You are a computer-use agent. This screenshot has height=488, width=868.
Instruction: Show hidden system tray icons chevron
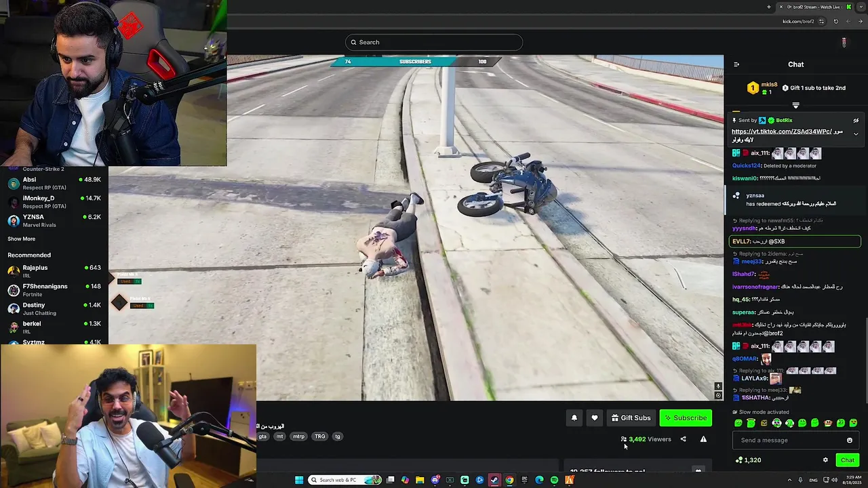(789, 480)
